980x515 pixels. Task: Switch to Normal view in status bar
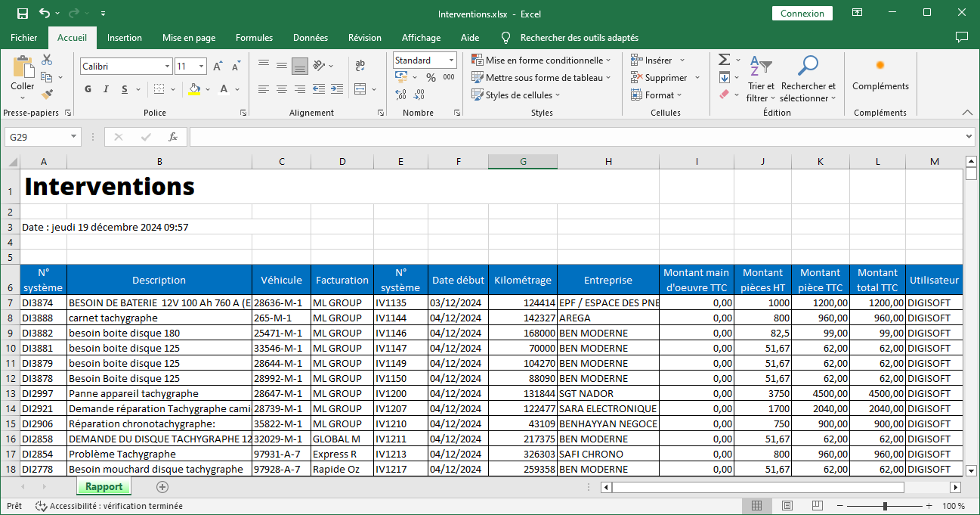click(x=757, y=506)
